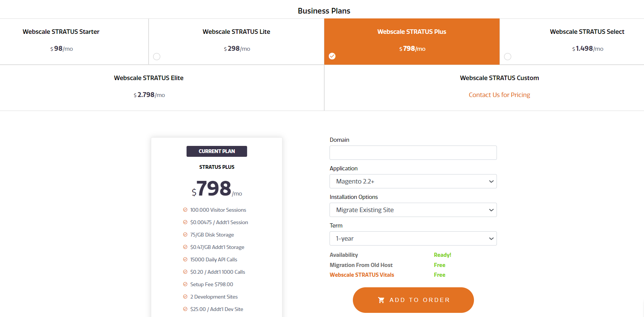Click the $298/mo Lite price
Screen dimensions: 644x317
tap(237, 49)
